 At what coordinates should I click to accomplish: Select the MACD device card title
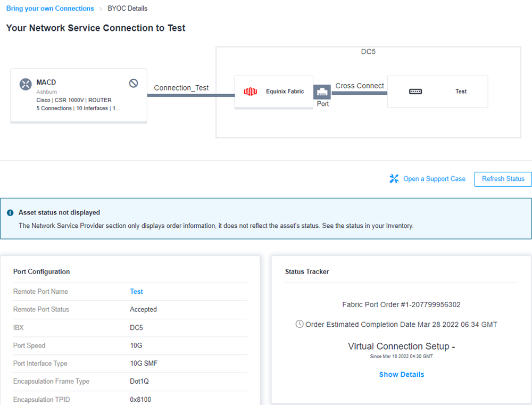pyautogui.click(x=46, y=82)
